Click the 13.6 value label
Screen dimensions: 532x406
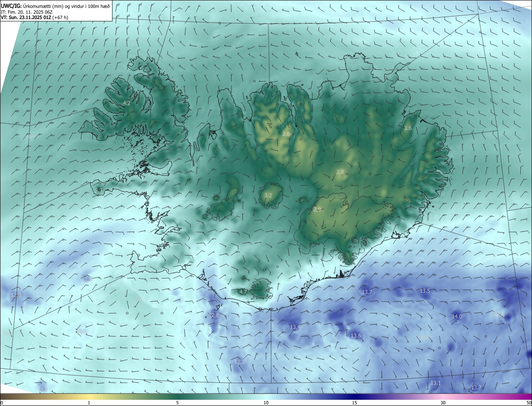click(x=356, y=335)
